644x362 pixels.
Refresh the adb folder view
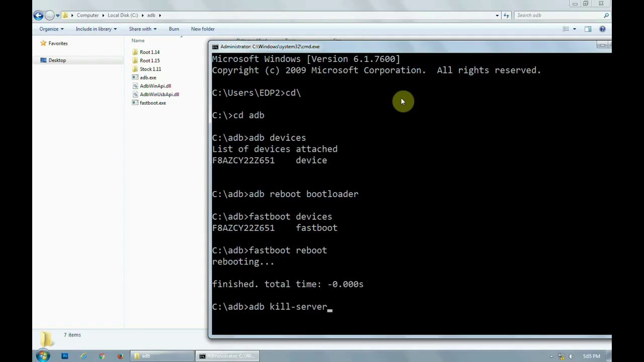coord(506,15)
